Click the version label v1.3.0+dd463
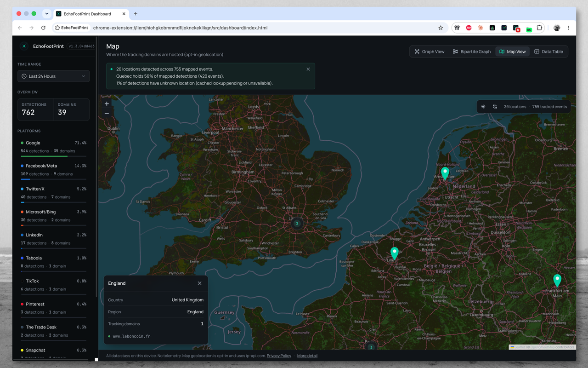Image resolution: width=588 pixels, height=368 pixels. pyautogui.click(x=81, y=46)
